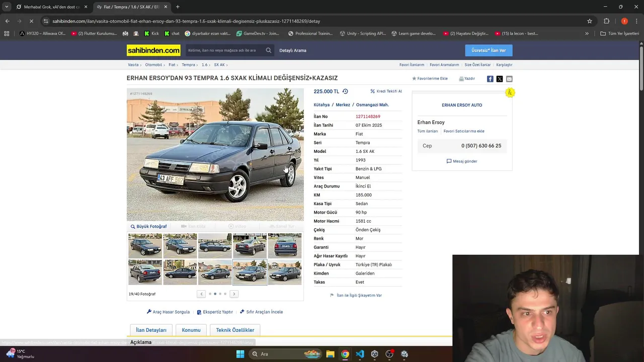Image resolution: width=644 pixels, height=362 pixels.
Task: Click the price history clock icon
Action: [x=345, y=92]
